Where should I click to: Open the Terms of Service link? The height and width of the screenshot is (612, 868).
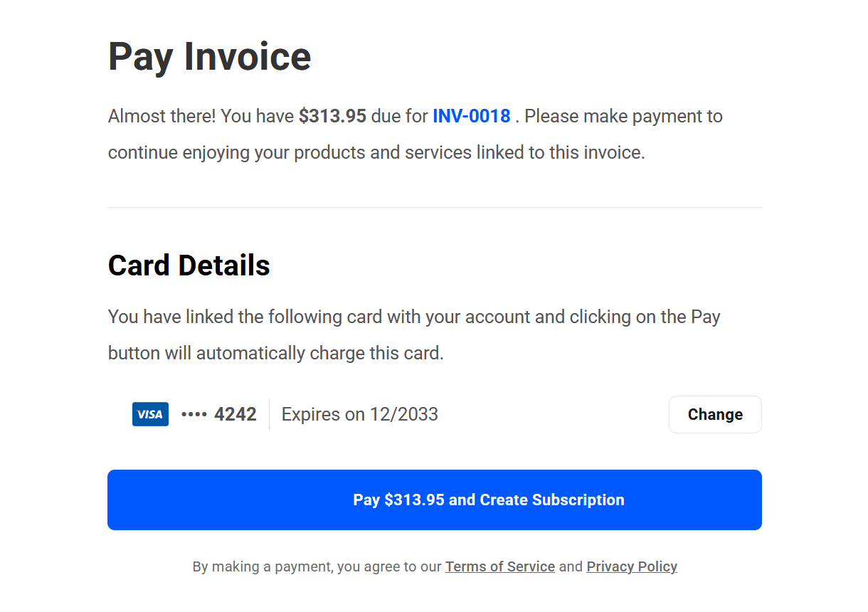(499, 566)
